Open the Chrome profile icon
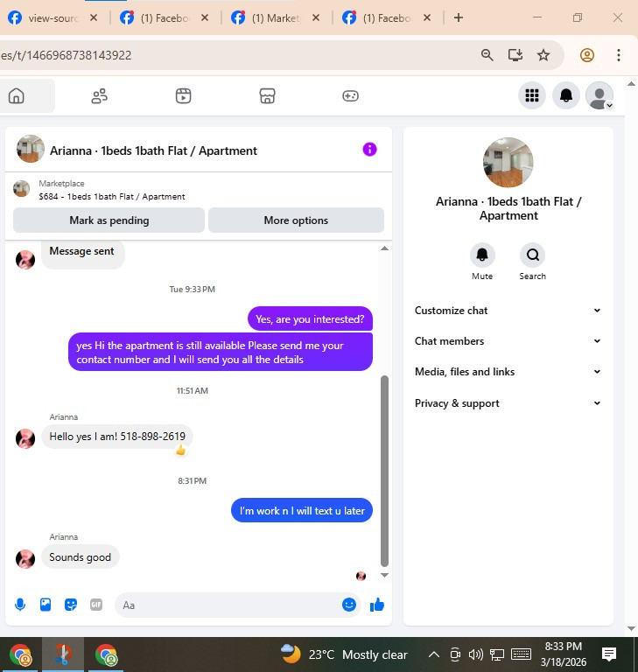Image resolution: width=638 pixels, height=672 pixels. [587, 55]
